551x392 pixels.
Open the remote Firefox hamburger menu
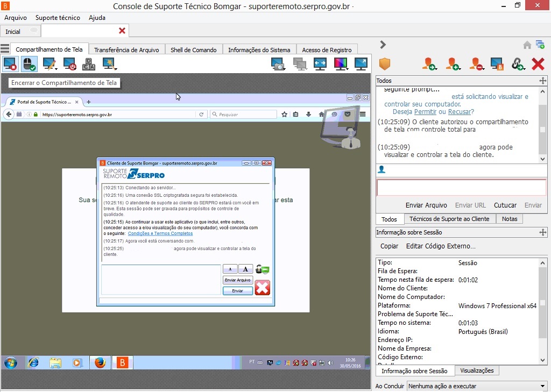tap(363, 114)
